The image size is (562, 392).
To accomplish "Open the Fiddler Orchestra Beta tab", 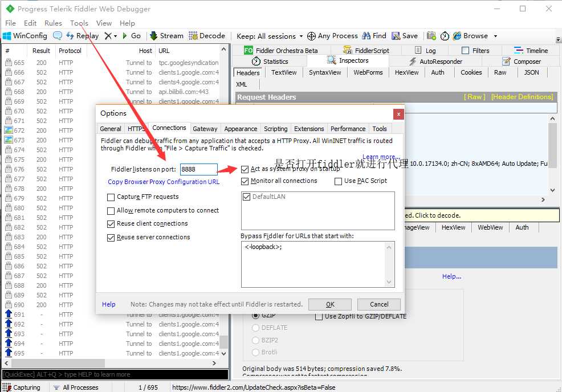I will pyautogui.click(x=280, y=51).
